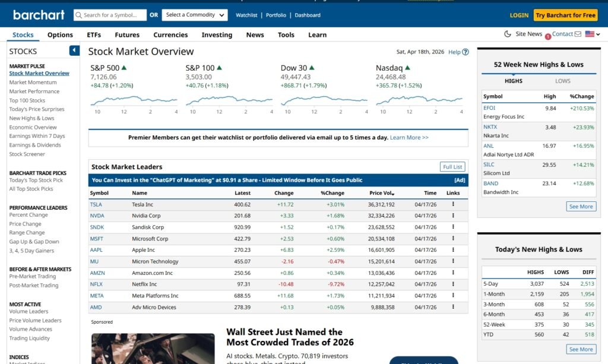The width and height of the screenshot is (608, 364).
Task: Switch to the LOWS tab
Action: coord(563,81)
